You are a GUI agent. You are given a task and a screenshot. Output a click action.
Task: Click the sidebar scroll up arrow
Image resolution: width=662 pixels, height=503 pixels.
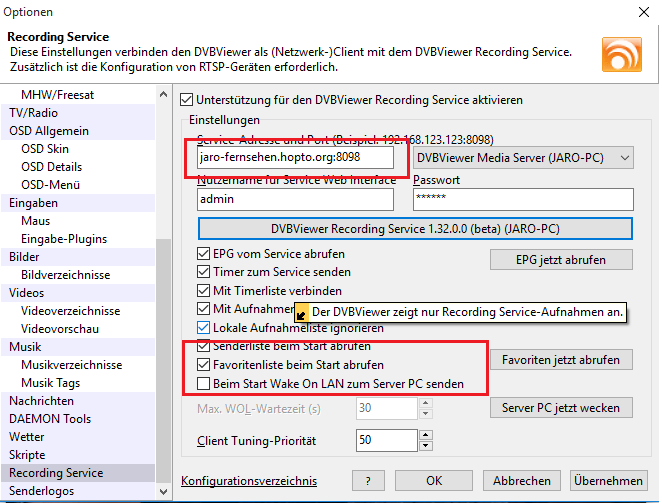(163, 94)
